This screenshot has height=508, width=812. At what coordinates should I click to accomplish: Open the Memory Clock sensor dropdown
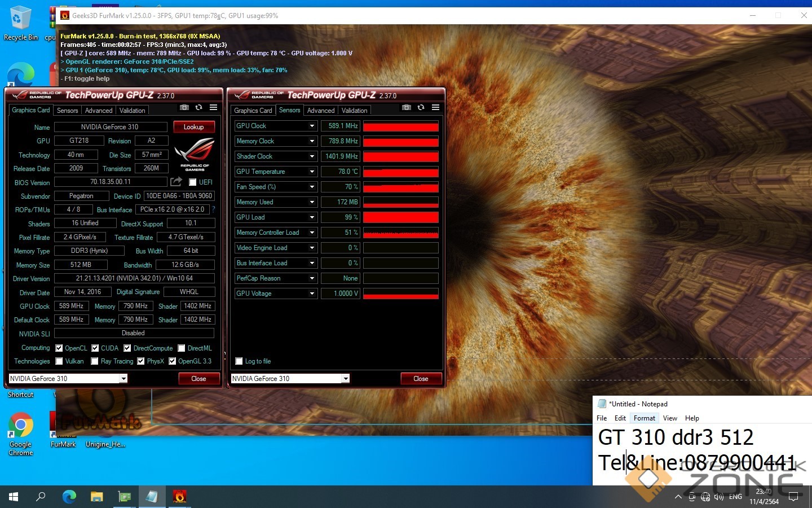click(x=312, y=141)
